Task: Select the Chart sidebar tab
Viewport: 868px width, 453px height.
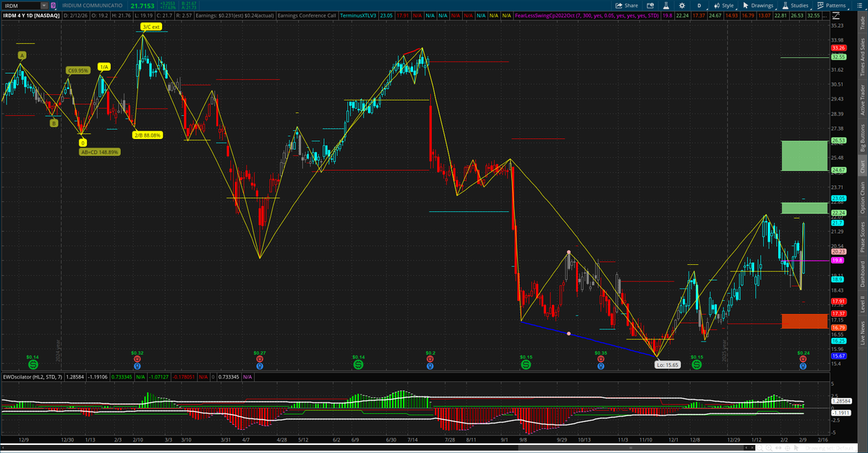Action: click(861, 166)
